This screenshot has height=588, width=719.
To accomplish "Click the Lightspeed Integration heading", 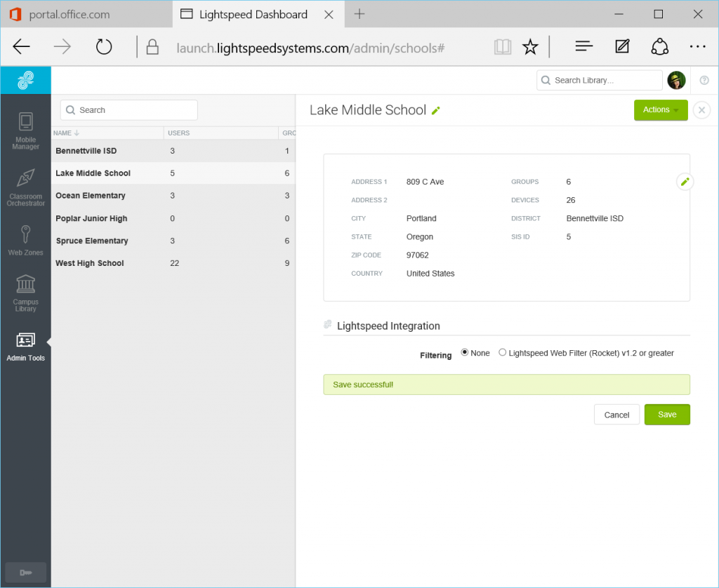I will pyautogui.click(x=388, y=326).
